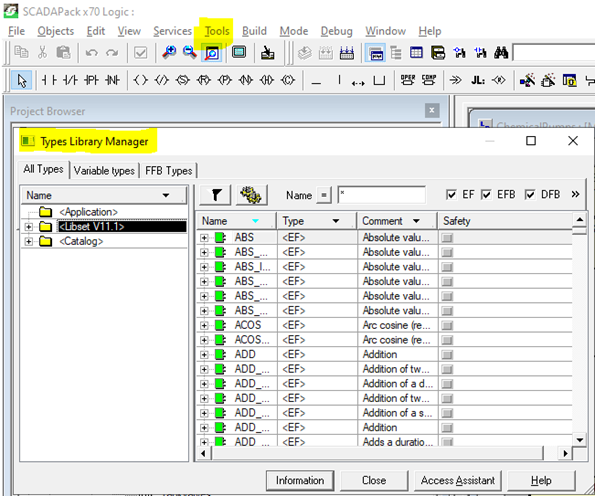Click the OPER operate block icon
This screenshot has width=595, height=496.
tap(408, 80)
